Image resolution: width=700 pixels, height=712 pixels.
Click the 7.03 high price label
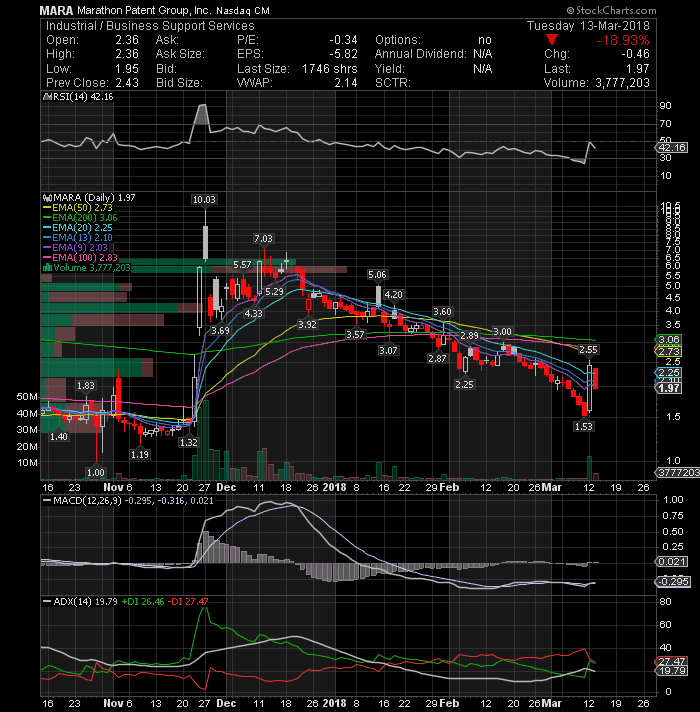tap(263, 239)
